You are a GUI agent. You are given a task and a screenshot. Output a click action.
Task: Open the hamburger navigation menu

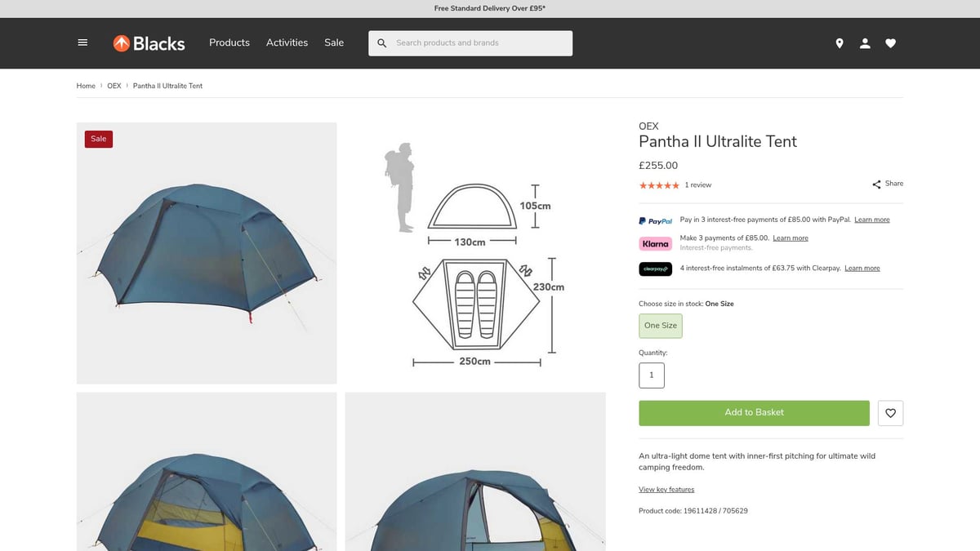pyautogui.click(x=82, y=42)
